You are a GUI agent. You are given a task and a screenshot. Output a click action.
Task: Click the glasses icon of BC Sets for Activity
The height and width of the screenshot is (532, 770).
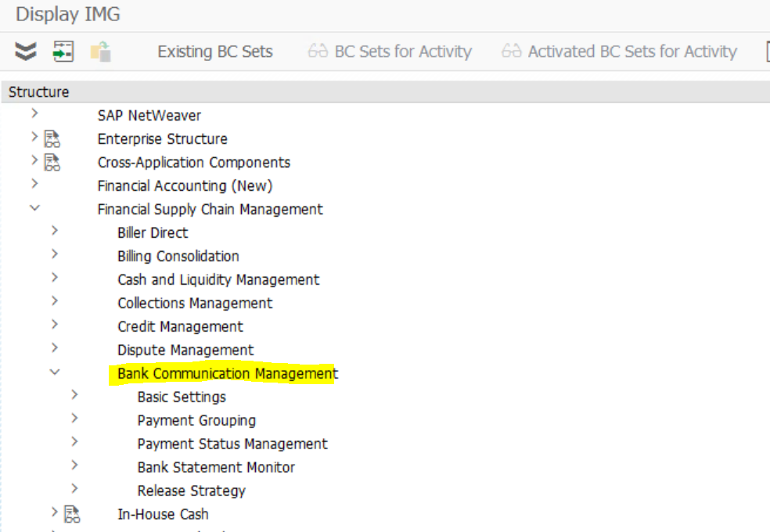point(318,52)
